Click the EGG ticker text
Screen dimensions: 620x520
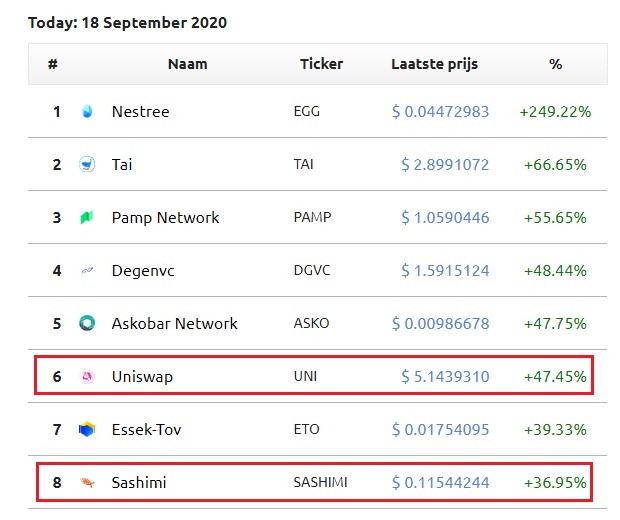point(307,112)
